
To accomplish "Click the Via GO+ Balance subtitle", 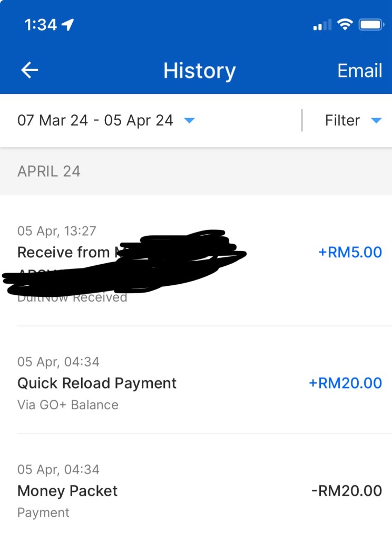I will click(68, 405).
